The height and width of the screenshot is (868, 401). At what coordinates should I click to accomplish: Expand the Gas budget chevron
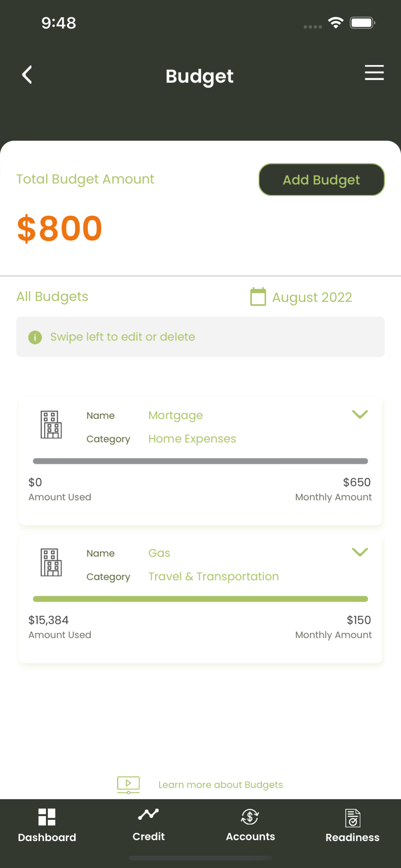click(360, 552)
